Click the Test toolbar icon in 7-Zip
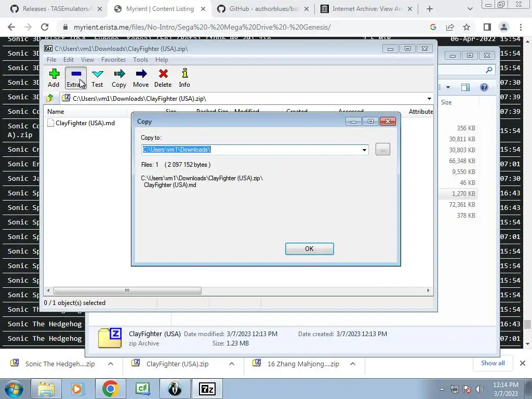The height and width of the screenshot is (399, 532). point(97,78)
